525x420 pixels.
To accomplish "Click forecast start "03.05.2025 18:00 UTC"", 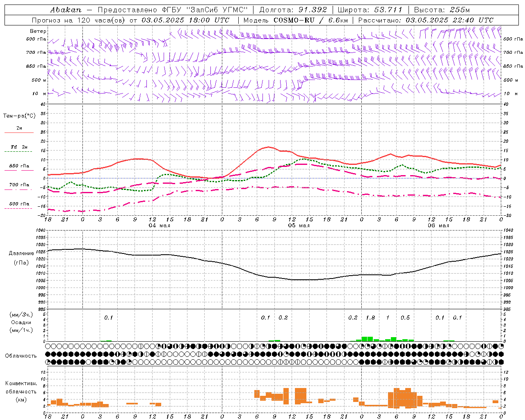I will click(185, 20).
